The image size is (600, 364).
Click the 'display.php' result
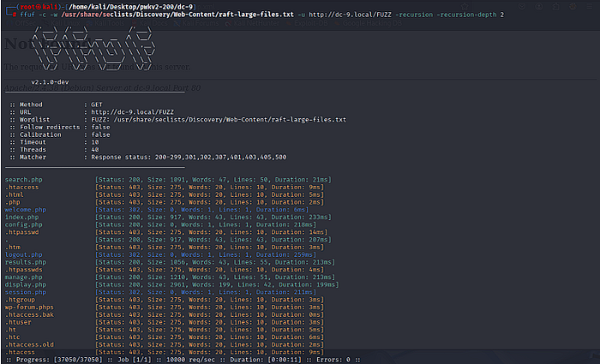26,285
